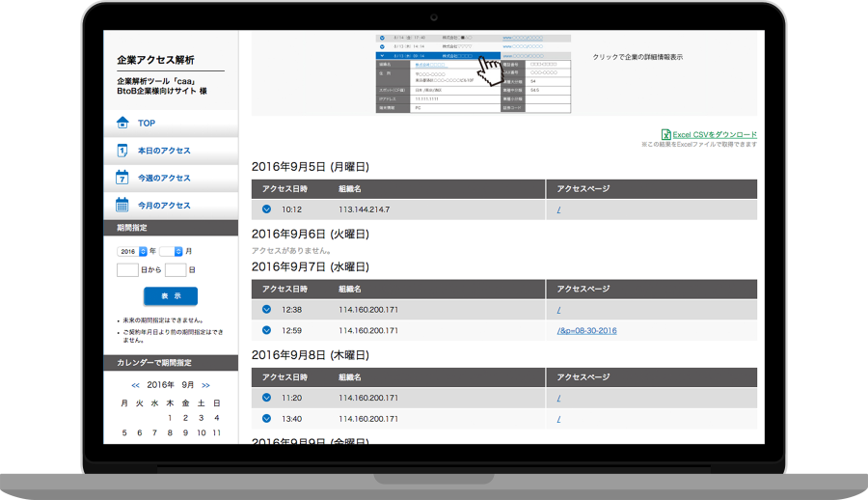This screenshot has width=868, height=500.
Task: Open the 本日のアクセス menu item
Action: [x=164, y=151]
